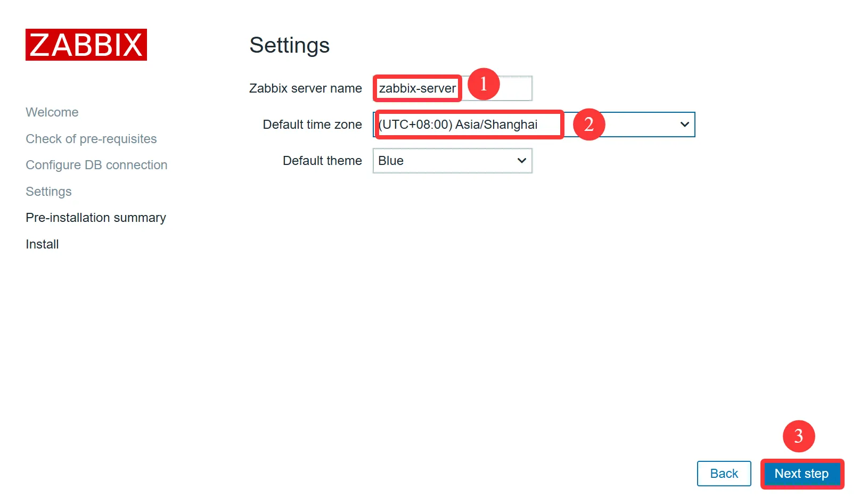
Task: Expand the Default theme selector showing Blue
Action: click(452, 161)
